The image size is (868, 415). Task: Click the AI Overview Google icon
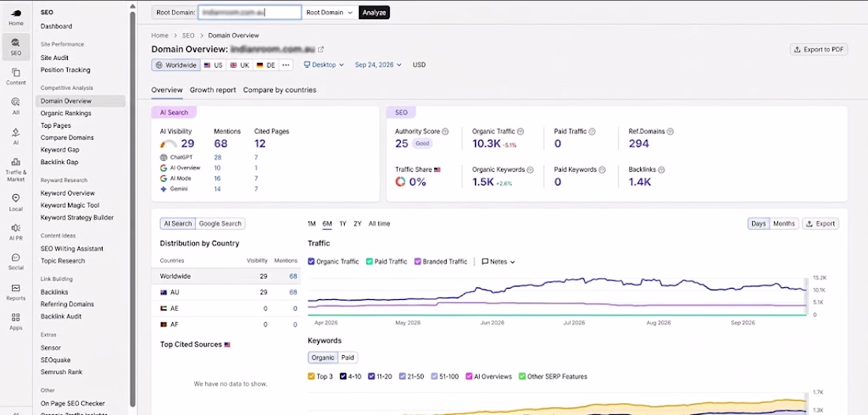click(x=163, y=168)
